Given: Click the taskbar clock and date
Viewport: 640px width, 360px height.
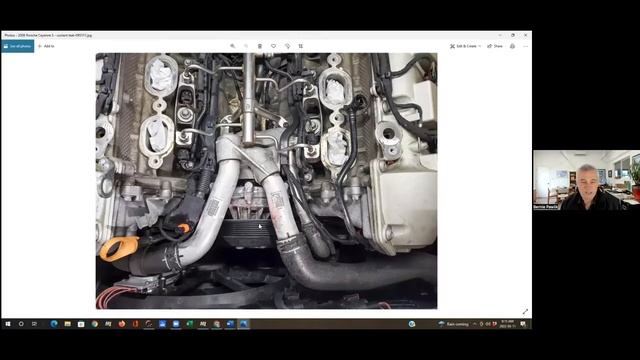Looking at the screenshot, I should pos(507,324).
